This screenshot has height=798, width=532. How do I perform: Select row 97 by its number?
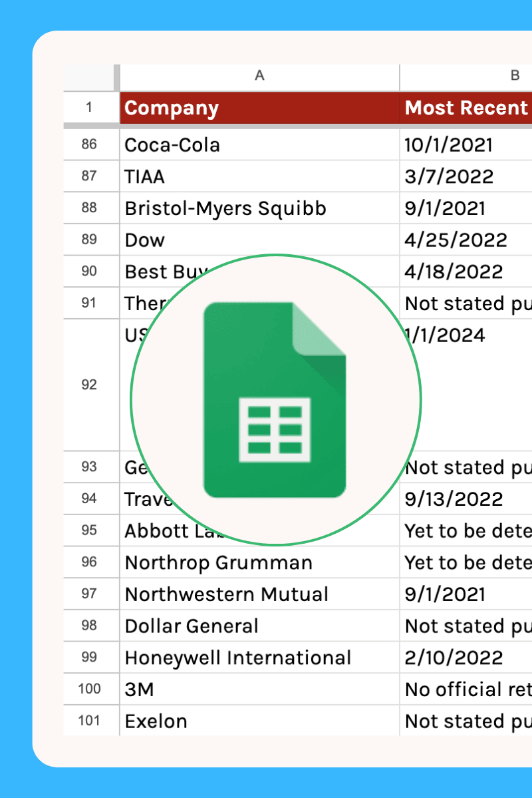tap(91, 594)
